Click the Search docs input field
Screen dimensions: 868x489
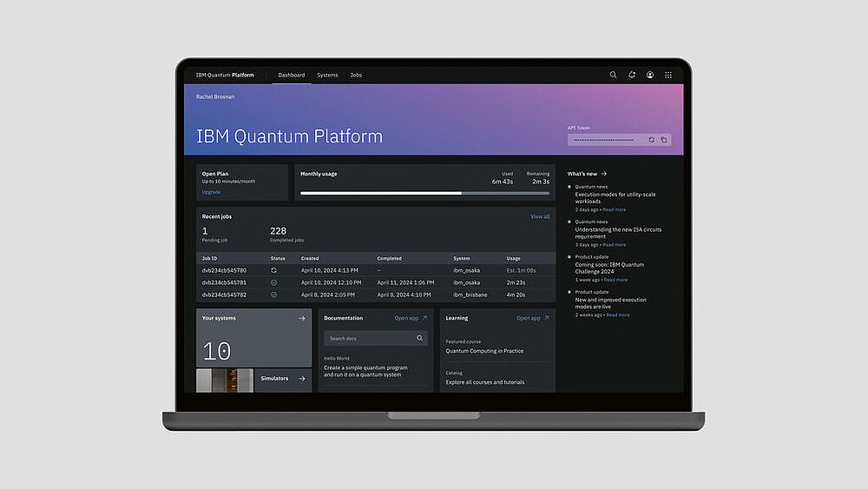click(x=370, y=338)
